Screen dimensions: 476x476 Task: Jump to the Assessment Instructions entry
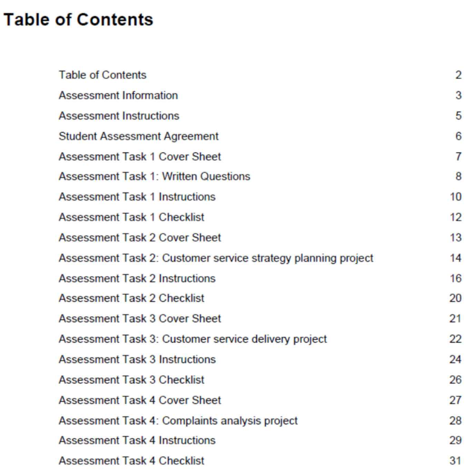(119, 116)
